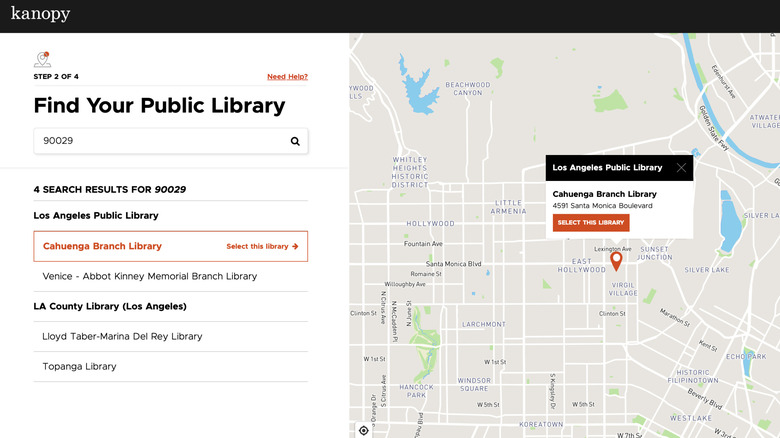Click the zip code search field
Viewport: 780px width, 438px height.
[x=160, y=141]
